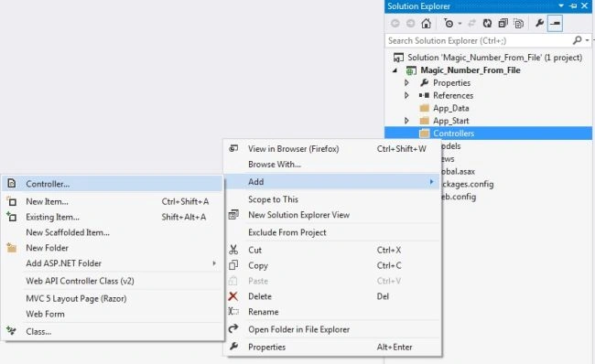Choose Cut from context menu
The height and width of the screenshot is (364, 595).
(332, 250)
